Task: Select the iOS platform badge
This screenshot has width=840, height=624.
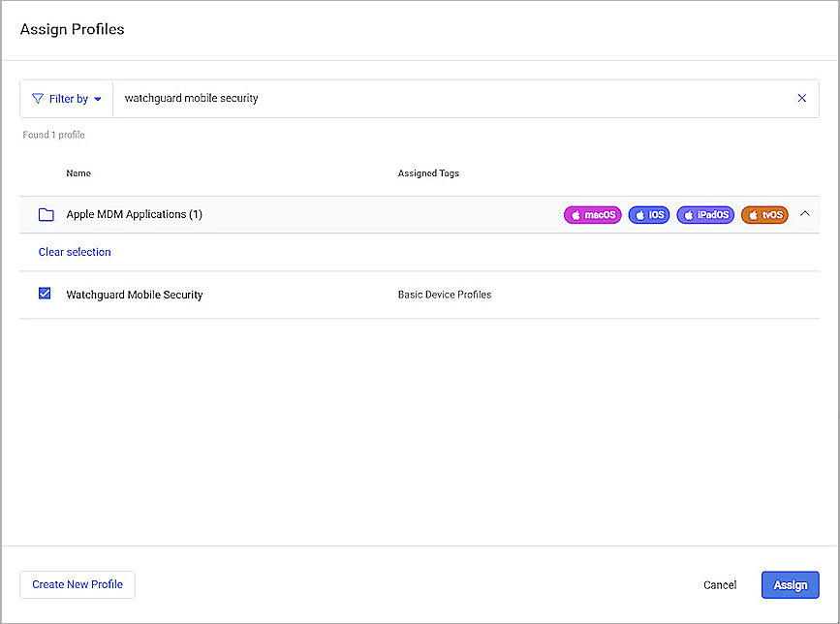Action: coord(648,214)
